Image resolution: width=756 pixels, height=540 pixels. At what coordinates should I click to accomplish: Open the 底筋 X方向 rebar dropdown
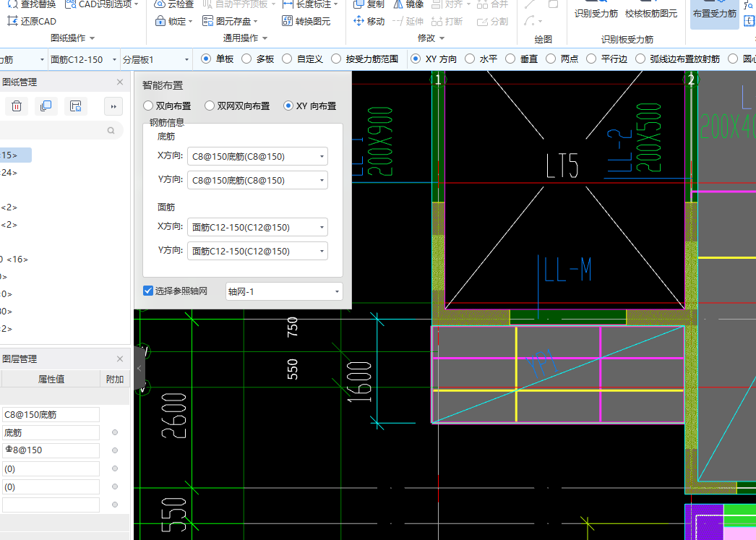[257, 156]
